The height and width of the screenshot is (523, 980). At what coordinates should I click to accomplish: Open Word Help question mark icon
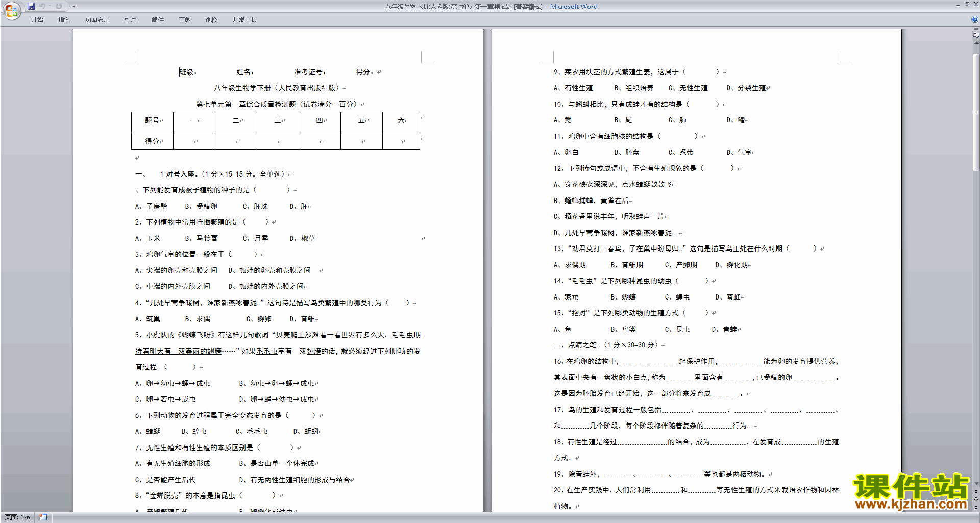pos(975,20)
